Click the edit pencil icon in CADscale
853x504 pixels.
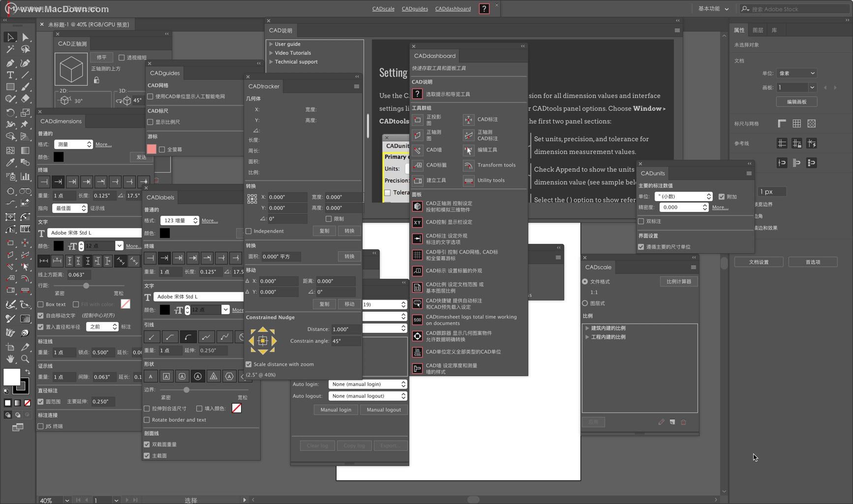[x=661, y=422]
